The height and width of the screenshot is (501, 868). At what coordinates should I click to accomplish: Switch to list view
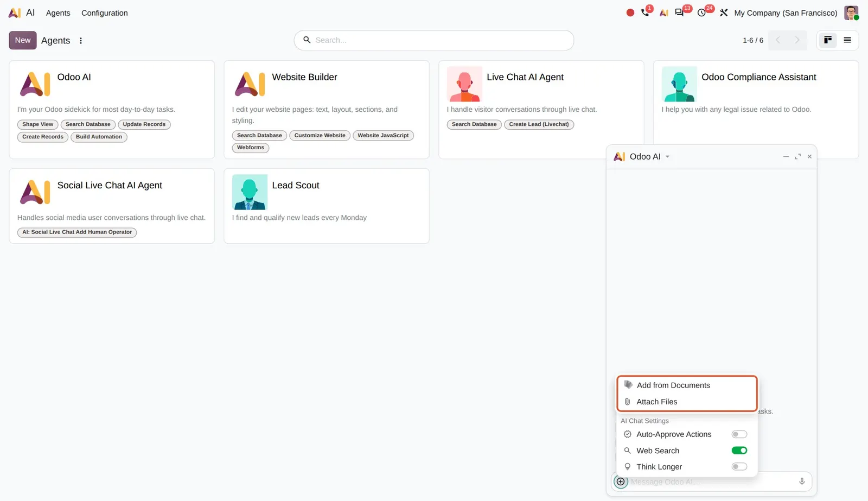pyautogui.click(x=847, y=40)
